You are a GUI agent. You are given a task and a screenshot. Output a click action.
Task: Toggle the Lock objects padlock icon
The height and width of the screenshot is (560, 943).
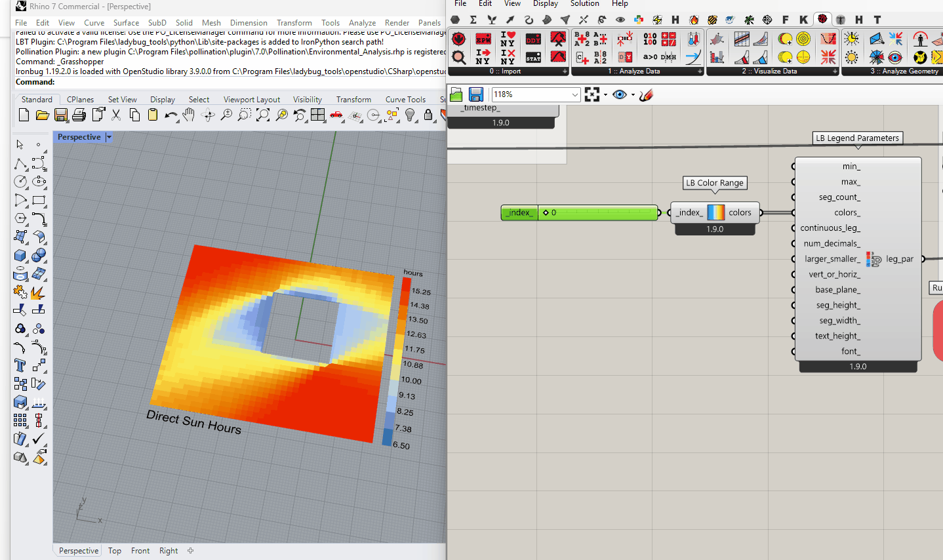428,115
